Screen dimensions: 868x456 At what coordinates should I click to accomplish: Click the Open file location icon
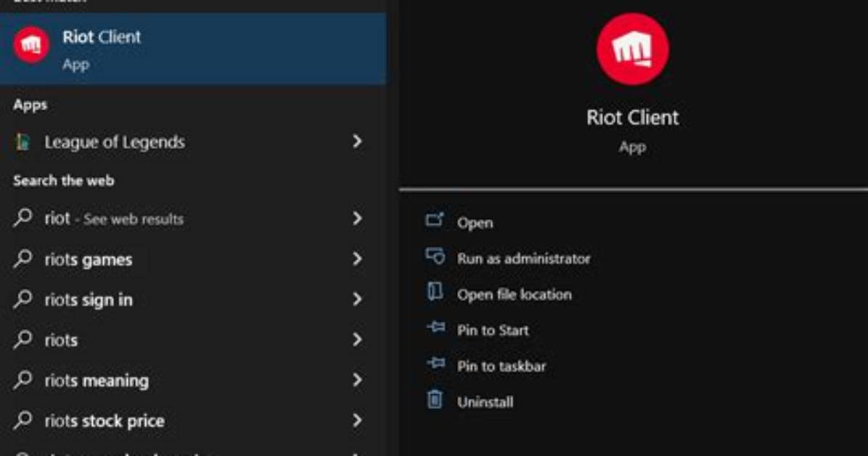click(x=435, y=291)
